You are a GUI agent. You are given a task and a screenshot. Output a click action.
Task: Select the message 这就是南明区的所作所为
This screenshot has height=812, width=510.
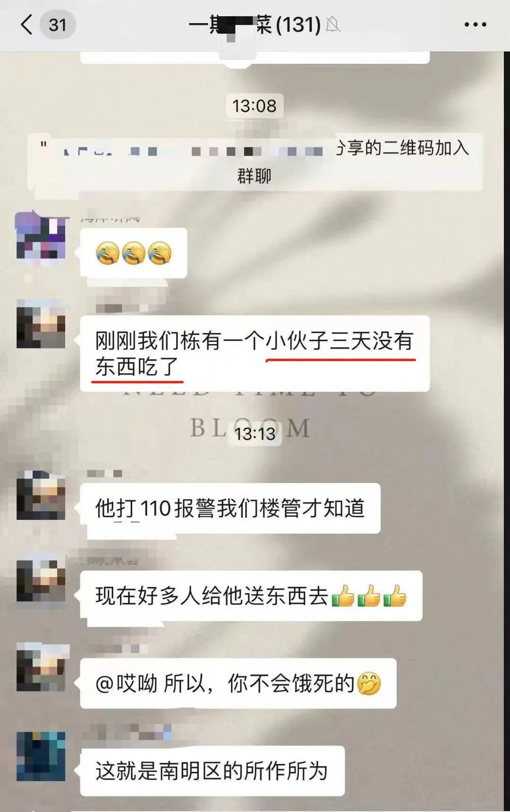[212, 771]
